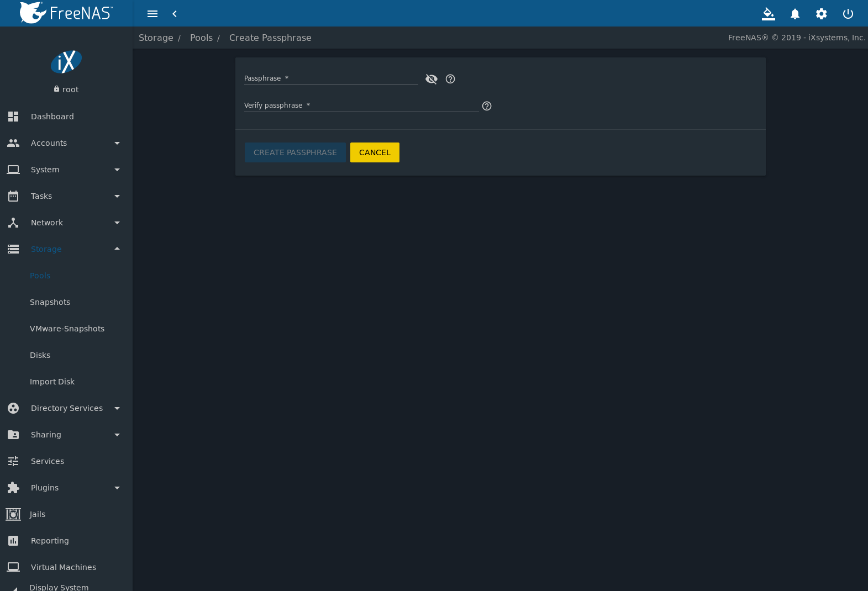Open the Dashboard page
The height and width of the screenshot is (591, 868).
[66, 117]
